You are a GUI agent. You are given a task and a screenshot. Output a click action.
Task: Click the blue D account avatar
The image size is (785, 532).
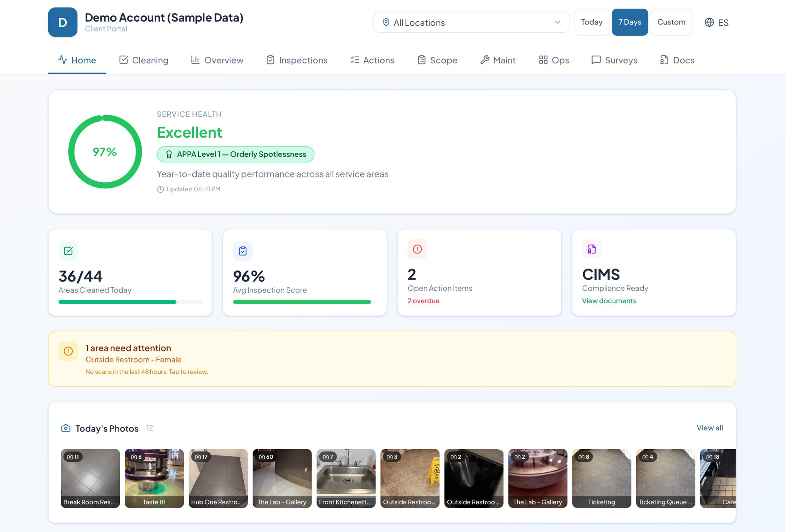point(62,22)
